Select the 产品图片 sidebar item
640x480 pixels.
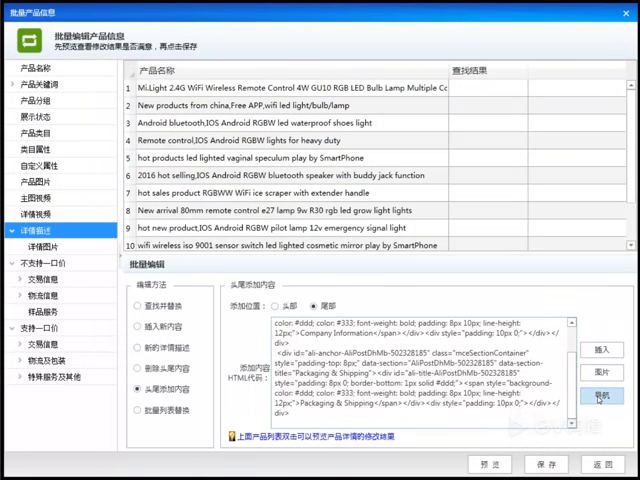pyautogui.click(x=36, y=182)
